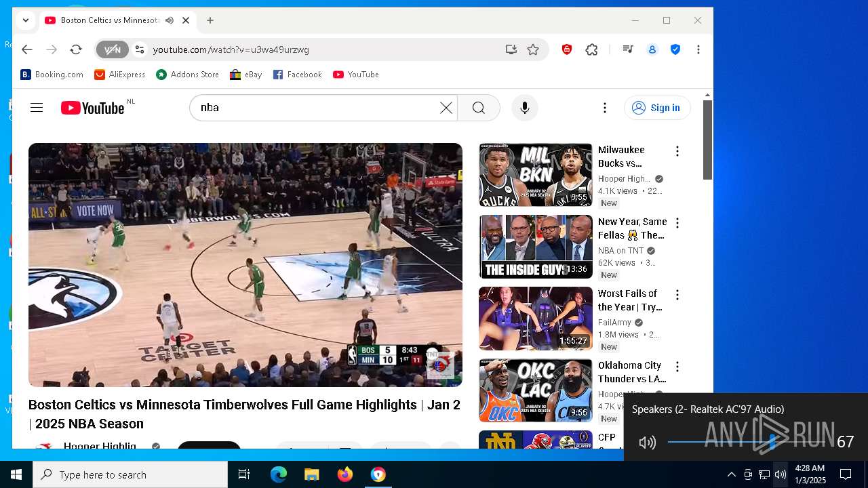Viewport: 868px width, 488px height.
Task: Open The Inside Guys video thumbnail
Action: (x=536, y=247)
